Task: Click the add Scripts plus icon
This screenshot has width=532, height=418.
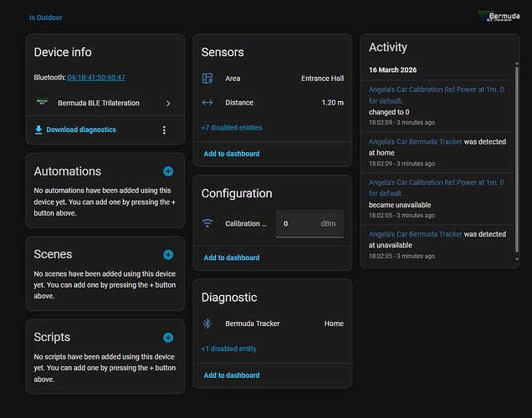Action: 168,338
